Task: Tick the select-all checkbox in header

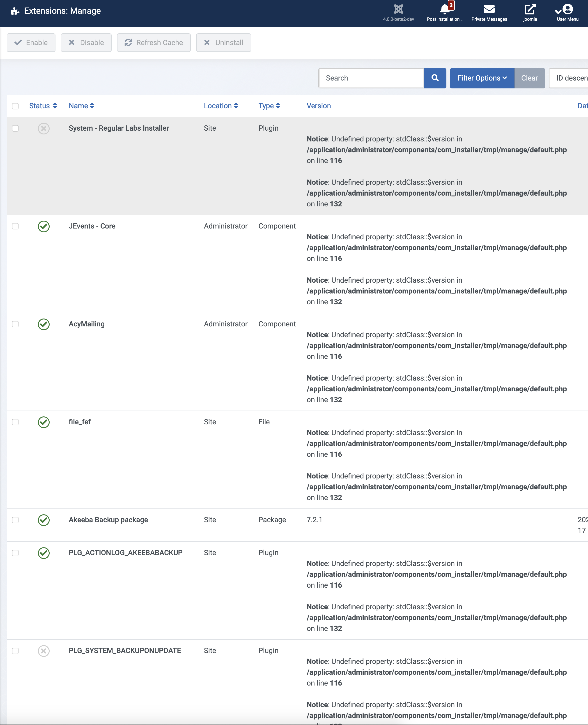Action: 15,106
